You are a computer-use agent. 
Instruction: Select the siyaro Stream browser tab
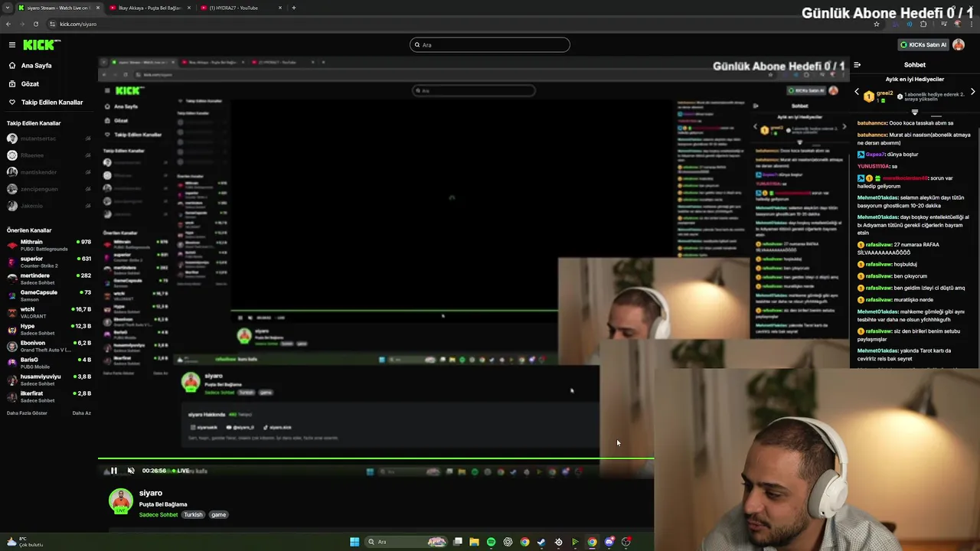point(58,8)
